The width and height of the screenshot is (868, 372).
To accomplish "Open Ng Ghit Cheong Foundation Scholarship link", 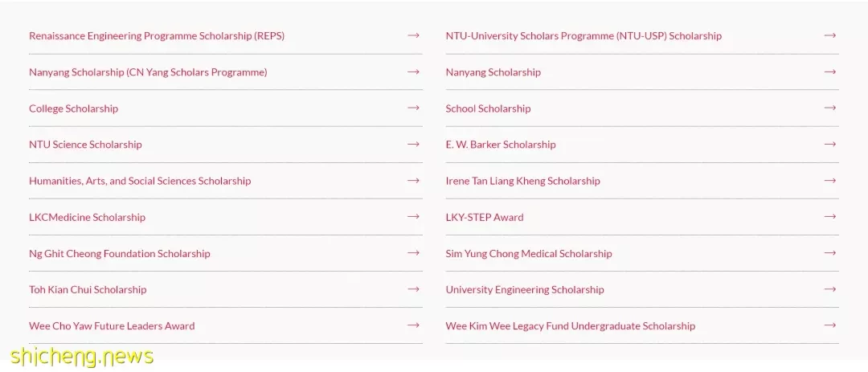I will 120,254.
